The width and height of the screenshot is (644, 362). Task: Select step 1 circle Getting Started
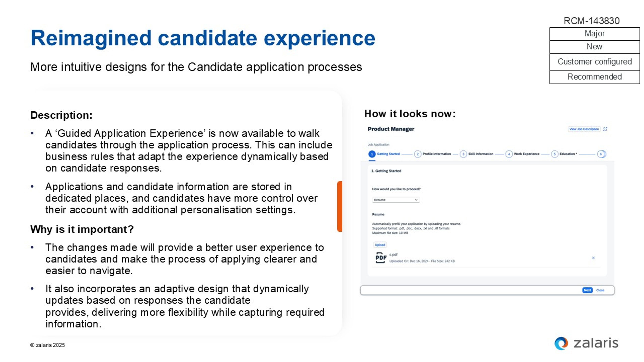click(x=372, y=154)
